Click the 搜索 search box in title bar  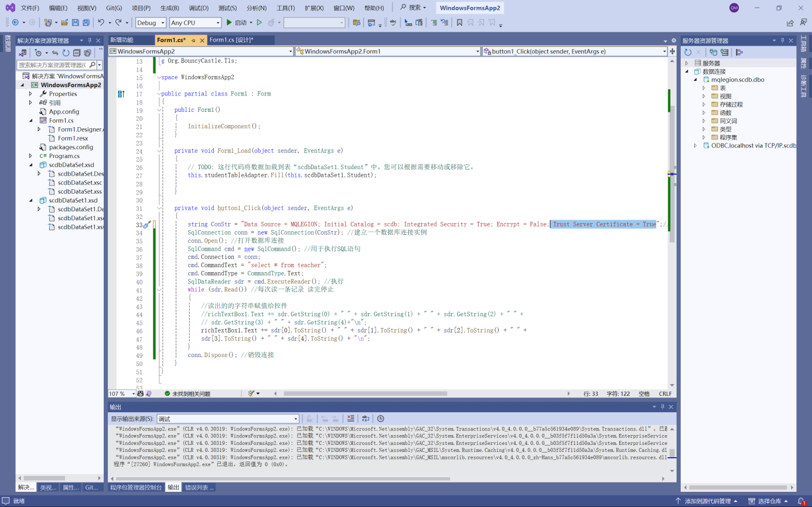pos(413,8)
